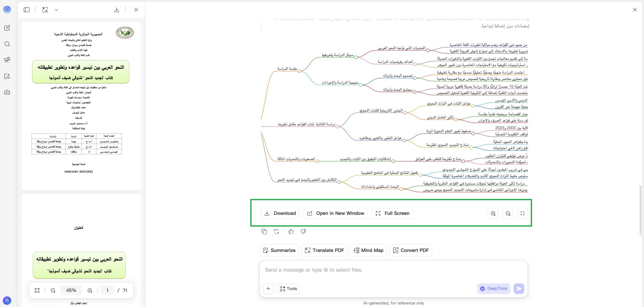Give the response a thumbs down
644x307 pixels.
pos(303,232)
